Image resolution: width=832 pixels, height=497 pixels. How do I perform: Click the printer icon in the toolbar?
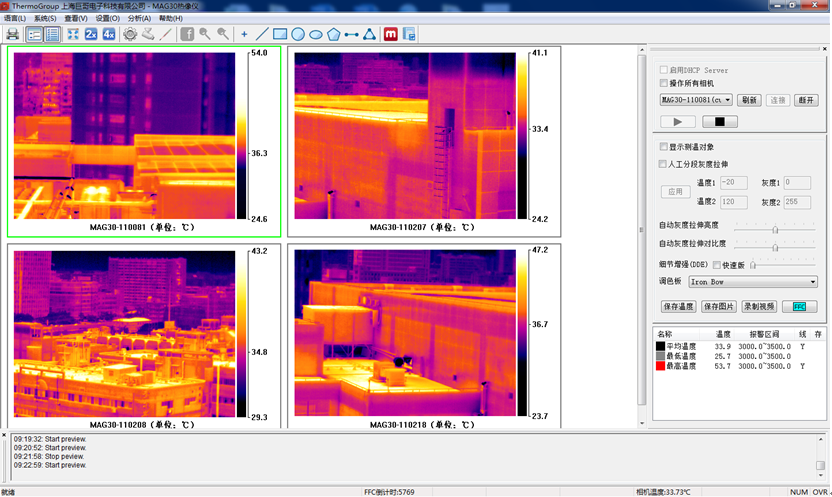point(12,34)
